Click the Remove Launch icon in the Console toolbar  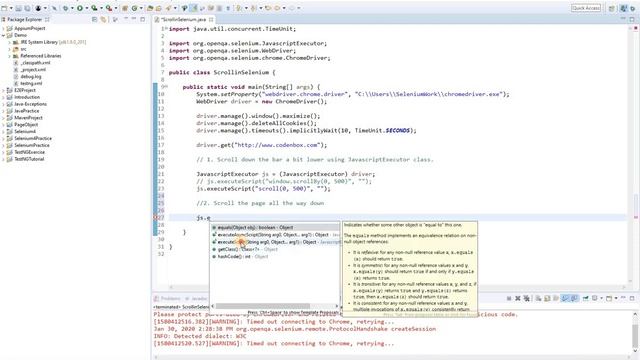point(518,298)
